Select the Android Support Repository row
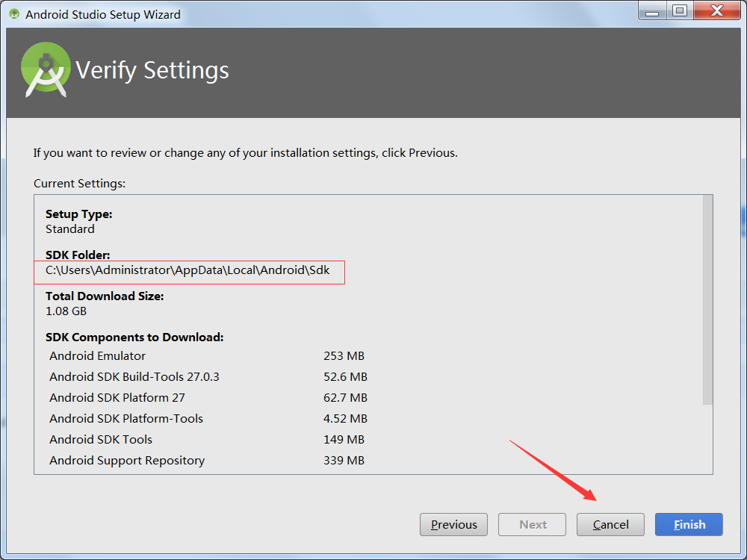747x560 pixels. click(x=207, y=461)
